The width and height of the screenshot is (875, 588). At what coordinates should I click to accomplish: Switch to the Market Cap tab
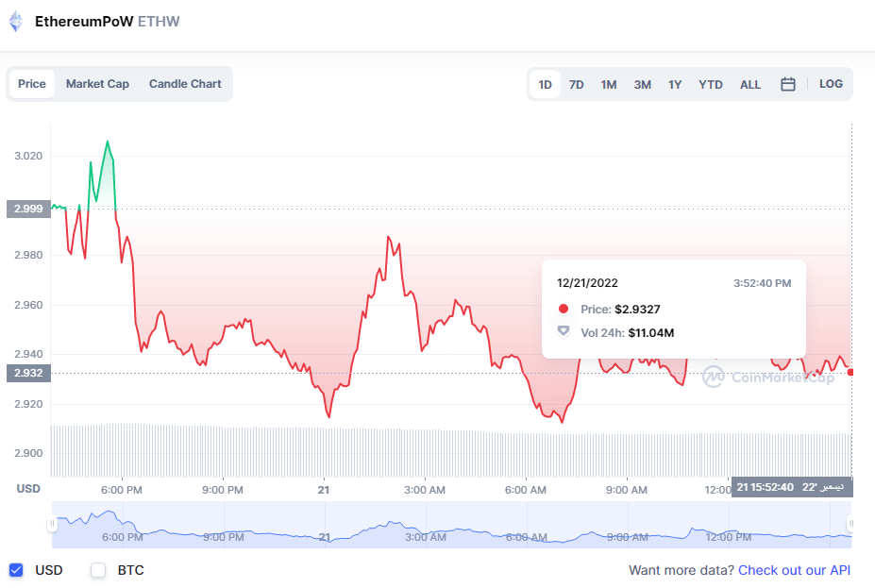tap(97, 84)
